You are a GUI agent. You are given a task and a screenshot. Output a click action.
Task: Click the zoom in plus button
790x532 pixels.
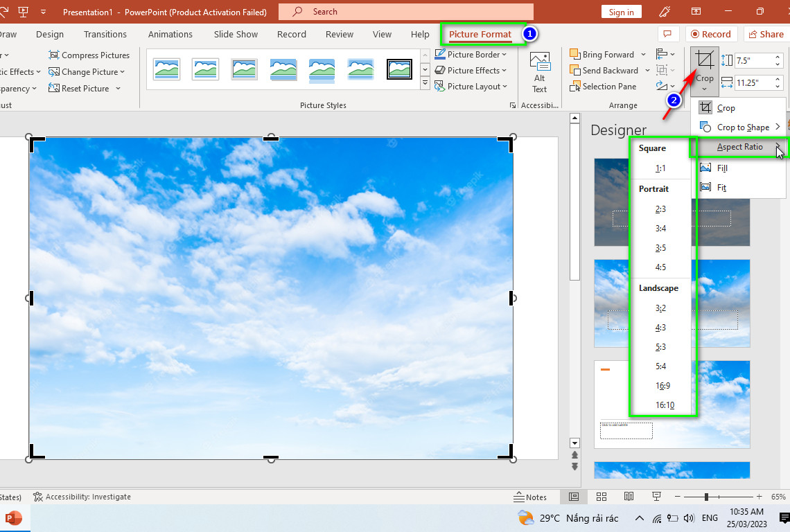click(x=760, y=497)
